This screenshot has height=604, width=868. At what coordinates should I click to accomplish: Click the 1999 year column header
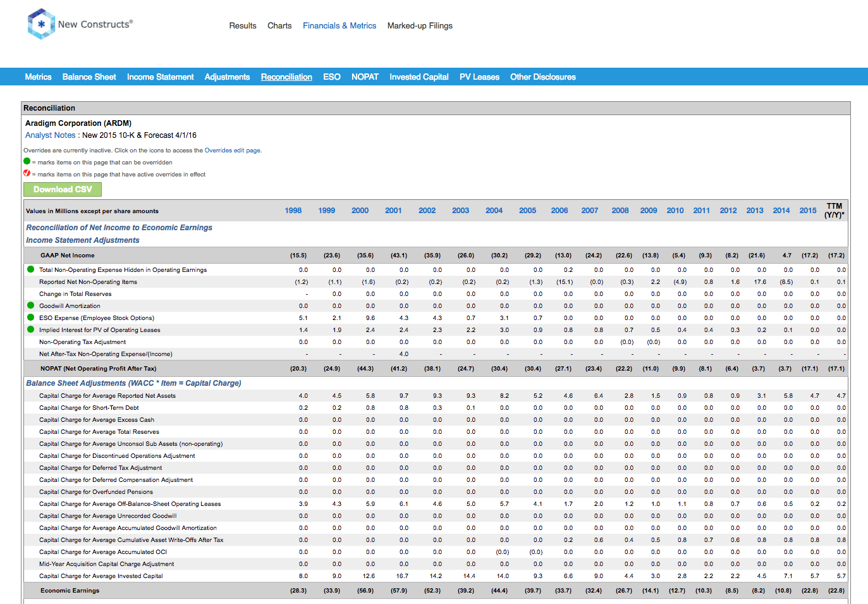point(327,211)
